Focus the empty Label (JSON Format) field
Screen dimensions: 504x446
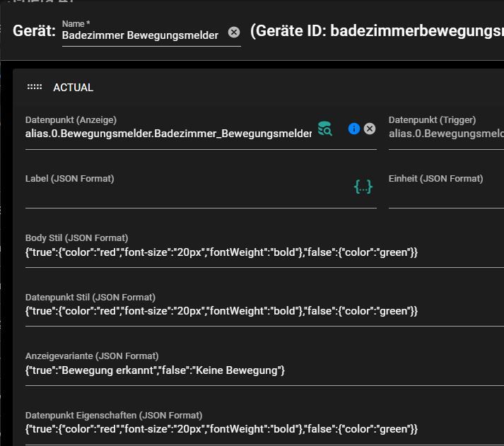pos(184,194)
